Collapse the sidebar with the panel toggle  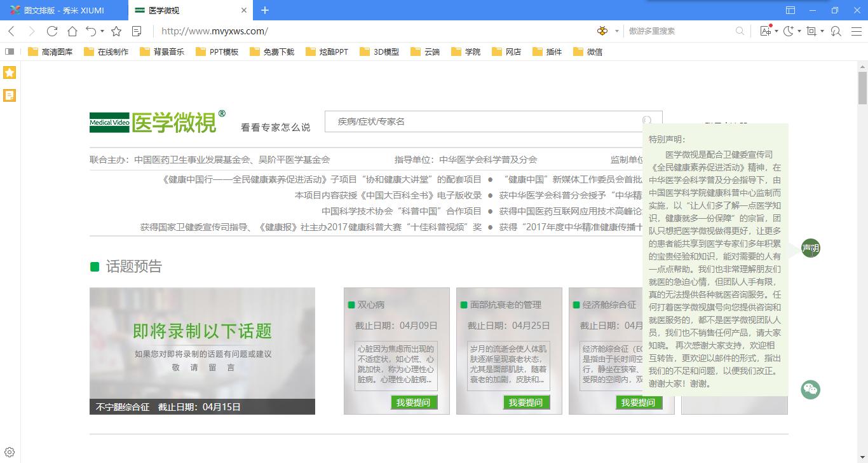click(x=9, y=52)
